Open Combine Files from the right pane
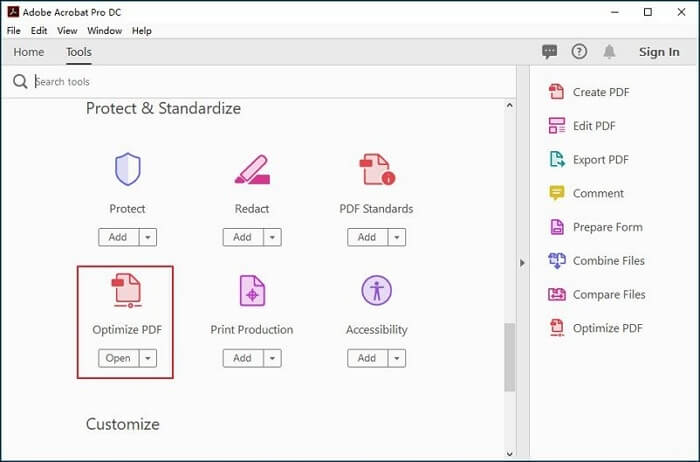 coord(596,261)
